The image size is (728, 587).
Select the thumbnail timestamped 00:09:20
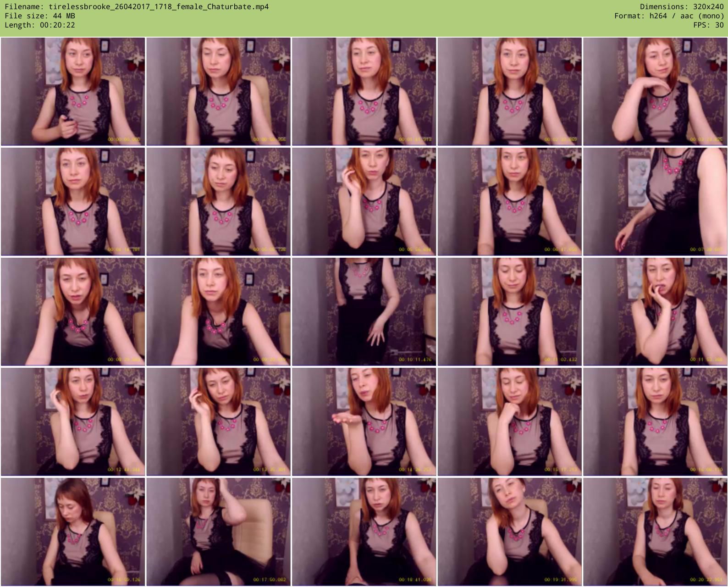pos(218,312)
